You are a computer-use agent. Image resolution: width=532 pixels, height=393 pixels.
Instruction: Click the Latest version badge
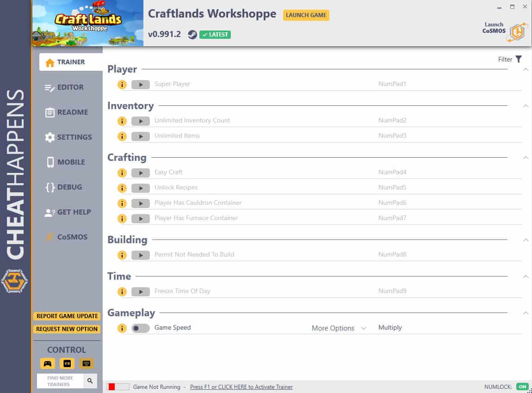[215, 35]
